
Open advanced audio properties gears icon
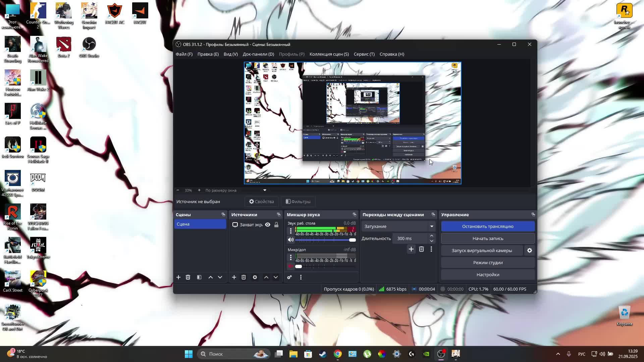(289, 277)
